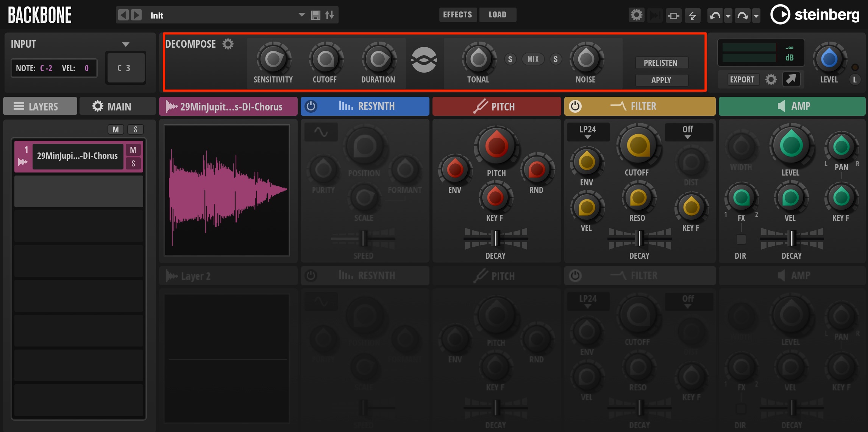The width and height of the screenshot is (868, 432).
Task: Open the undo history dropdown arrow
Action: click(728, 16)
